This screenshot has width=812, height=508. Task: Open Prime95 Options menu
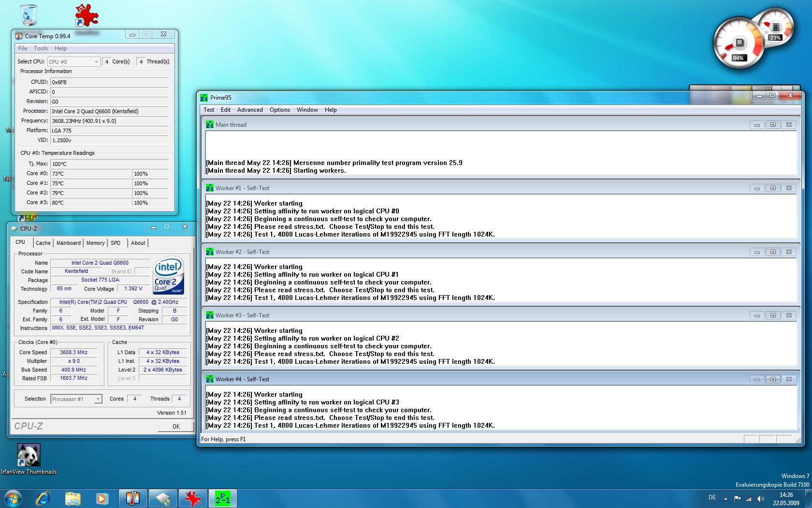[280, 110]
